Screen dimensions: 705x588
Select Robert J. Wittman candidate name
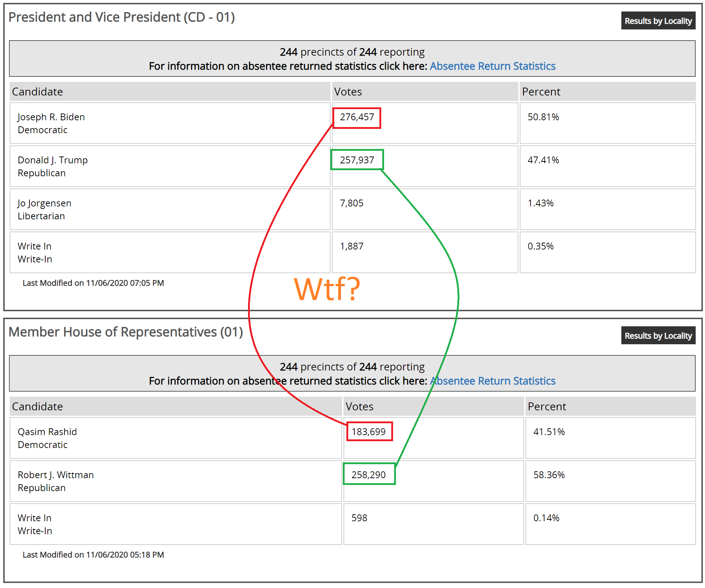click(56, 475)
